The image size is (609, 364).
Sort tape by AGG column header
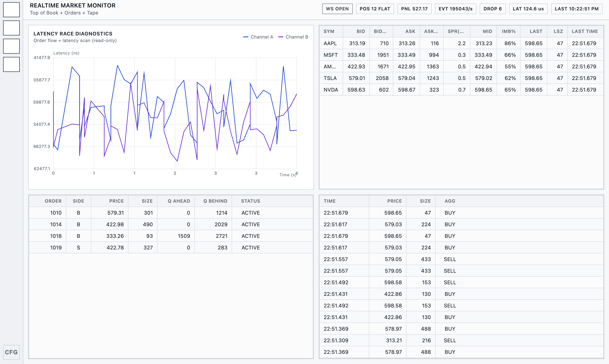click(x=450, y=201)
